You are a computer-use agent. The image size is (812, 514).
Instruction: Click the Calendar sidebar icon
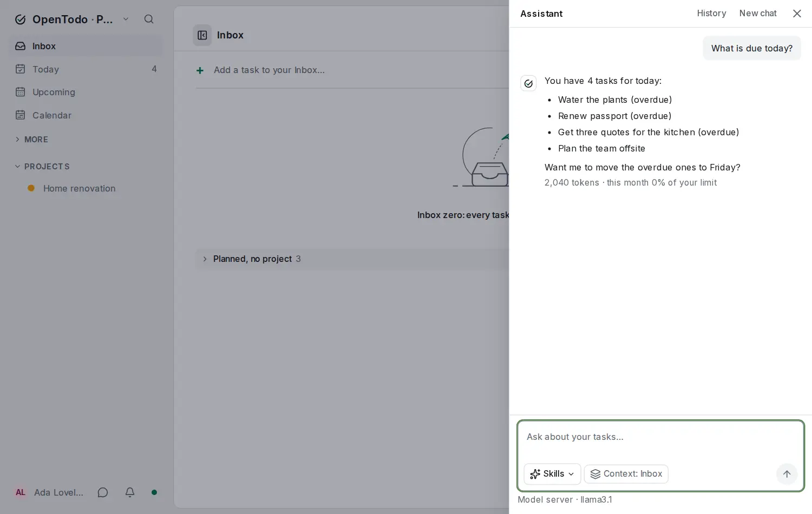pyautogui.click(x=21, y=115)
